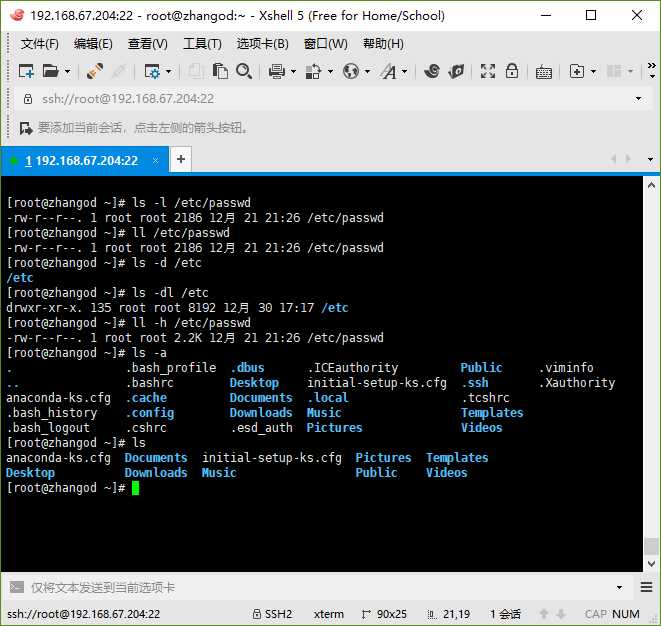Click the grayed tile layout icon
661x626 pixels.
click(x=614, y=71)
